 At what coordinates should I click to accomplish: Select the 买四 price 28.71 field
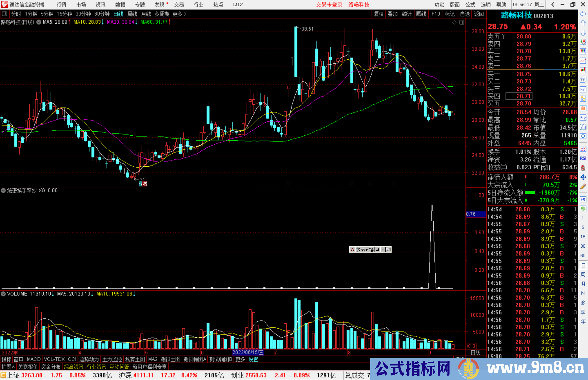[523, 96]
